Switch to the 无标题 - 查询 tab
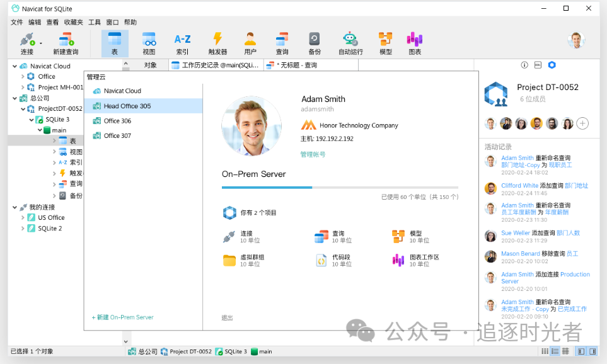The width and height of the screenshot is (607, 364). pos(311,65)
